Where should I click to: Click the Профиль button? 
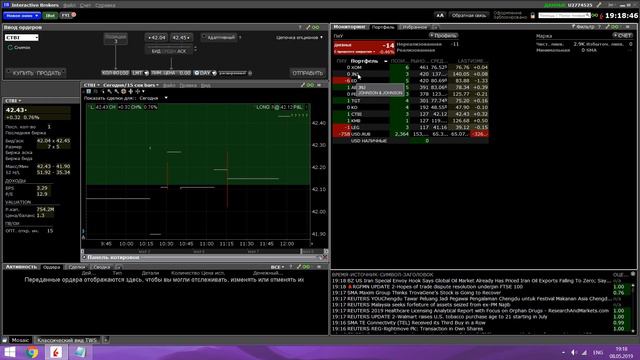[x=443, y=36]
